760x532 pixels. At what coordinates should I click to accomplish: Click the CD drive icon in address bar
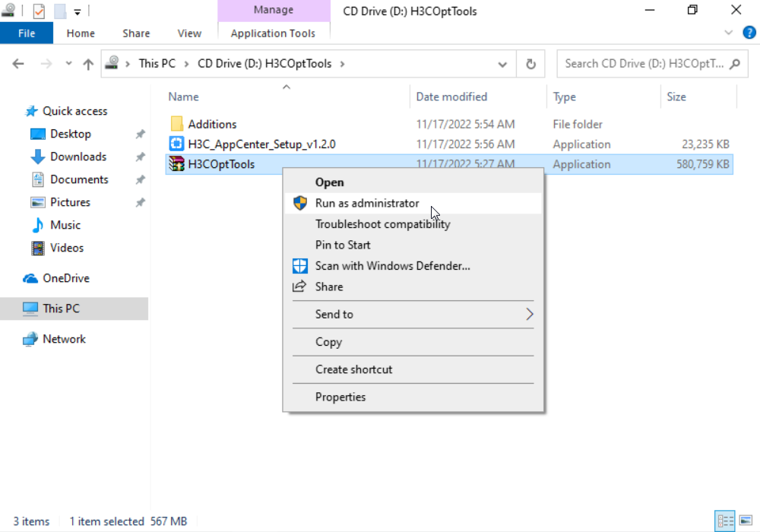click(112, 62)
